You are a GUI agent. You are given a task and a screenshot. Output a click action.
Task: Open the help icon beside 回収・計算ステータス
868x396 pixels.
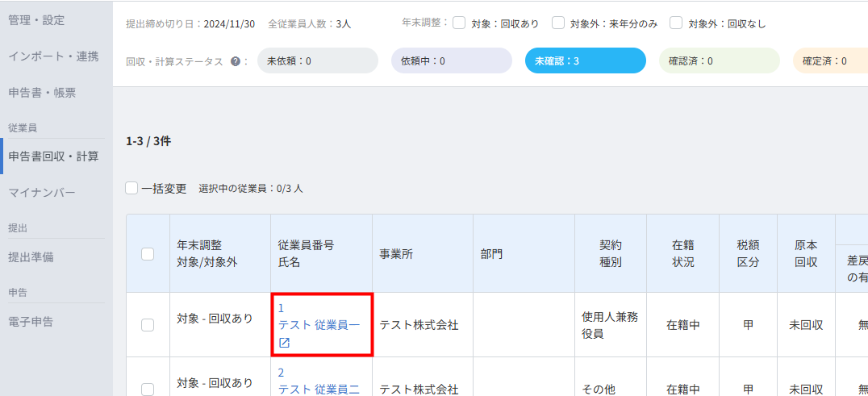pos(236,61)
